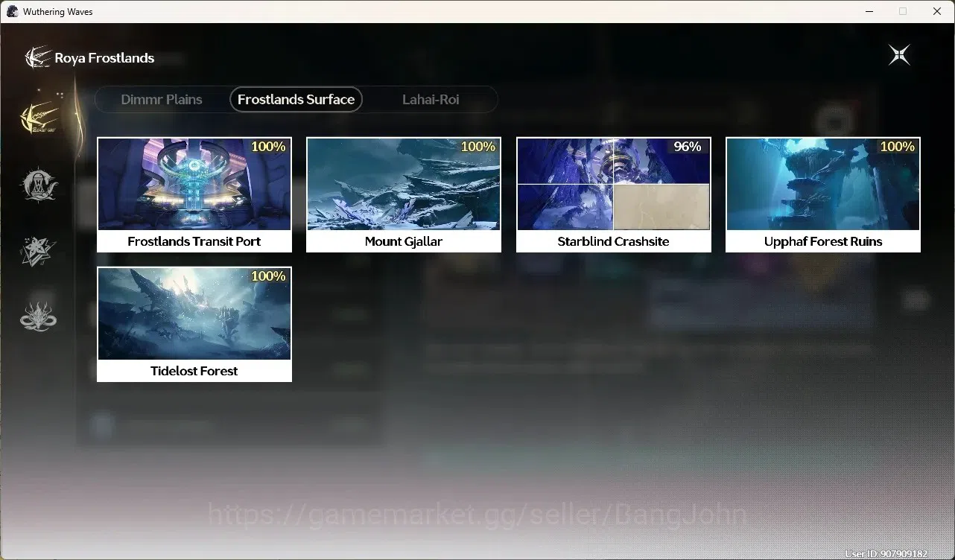This screenshot has height=560, width=955.
Task: Click the Upphaf Forest Ruins 100% badge
Action: click(x=898, y=147)
